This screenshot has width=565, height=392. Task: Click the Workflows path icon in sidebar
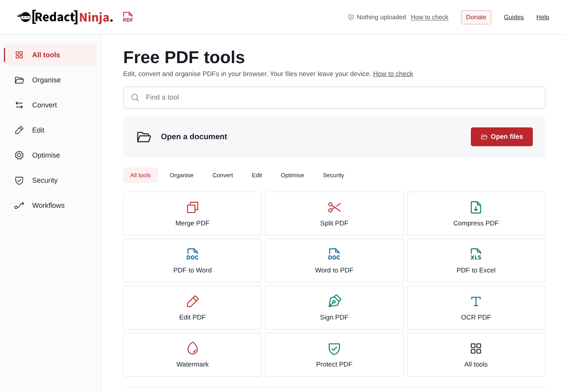[x=19, y=205]
